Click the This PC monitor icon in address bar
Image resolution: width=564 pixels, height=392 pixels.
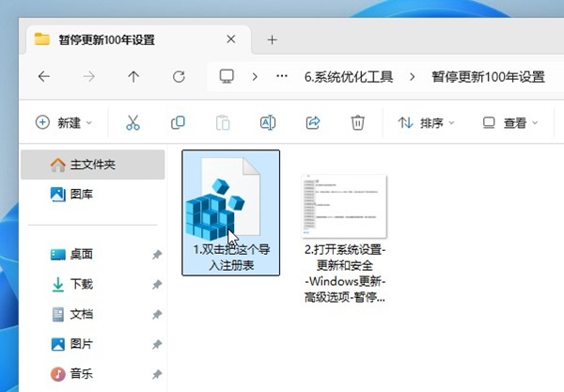[x=227, y=76]
